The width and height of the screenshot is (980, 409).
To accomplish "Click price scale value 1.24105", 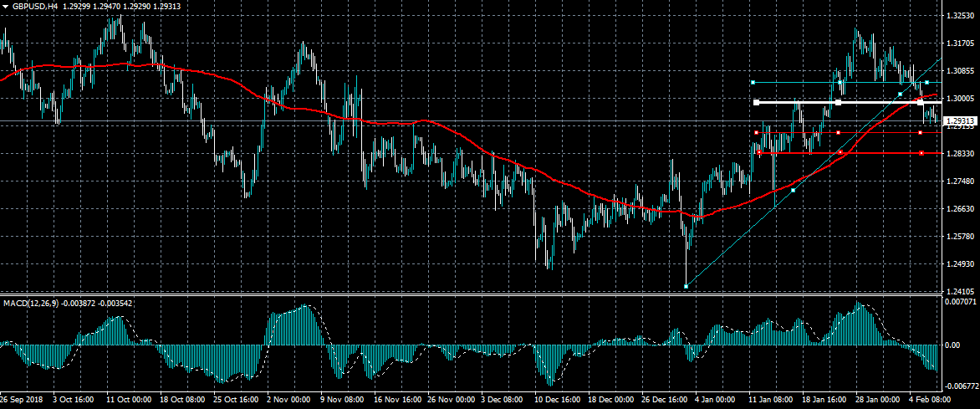I will pyautogui.click(x=960, y=291).
